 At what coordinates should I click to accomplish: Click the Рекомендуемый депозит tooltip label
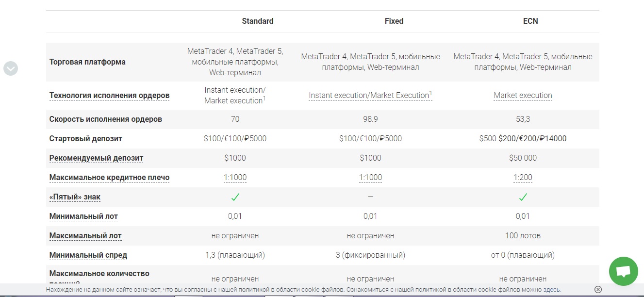click(x=96, y=158)
